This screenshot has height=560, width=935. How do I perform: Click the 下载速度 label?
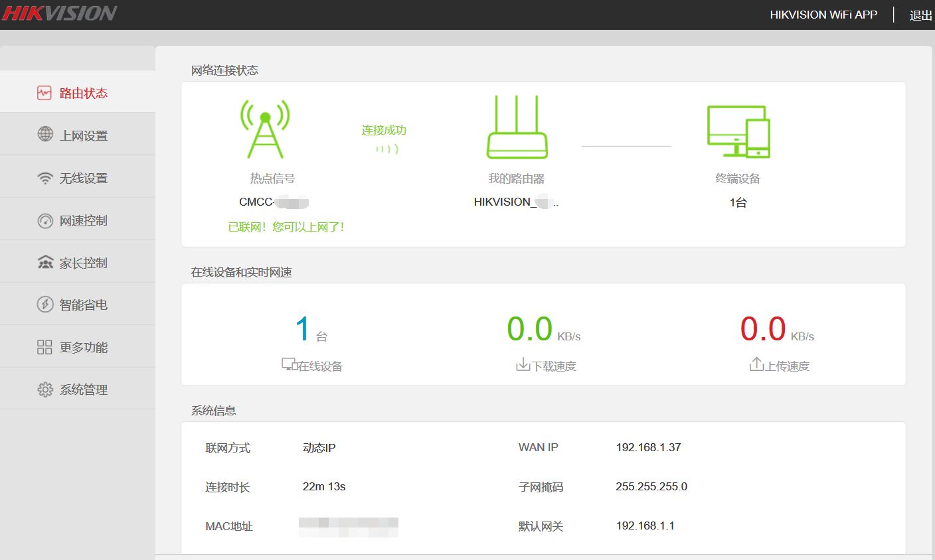[554, 366]
